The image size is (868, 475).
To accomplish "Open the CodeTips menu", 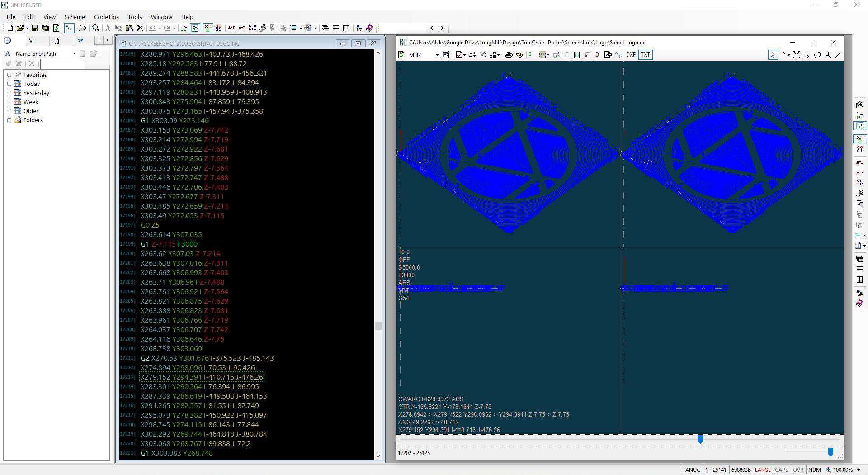I will (106, 17).
